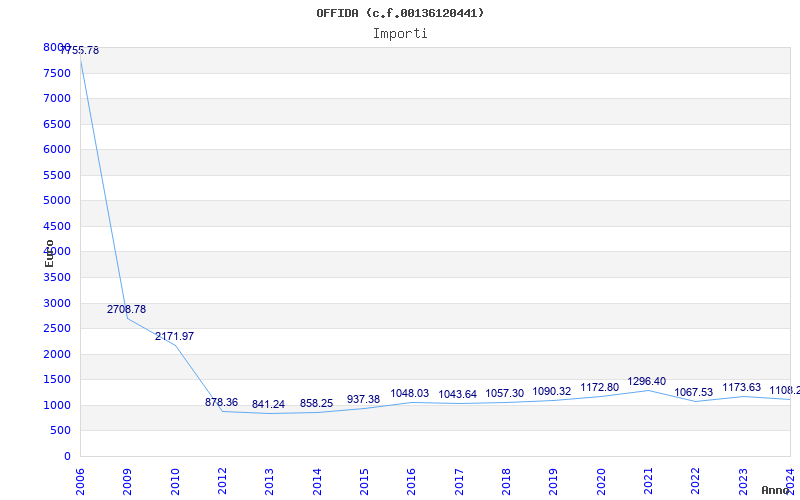Click the 2022 x-axis year label
Screen dimensions: 800x500
coord(695,482)
